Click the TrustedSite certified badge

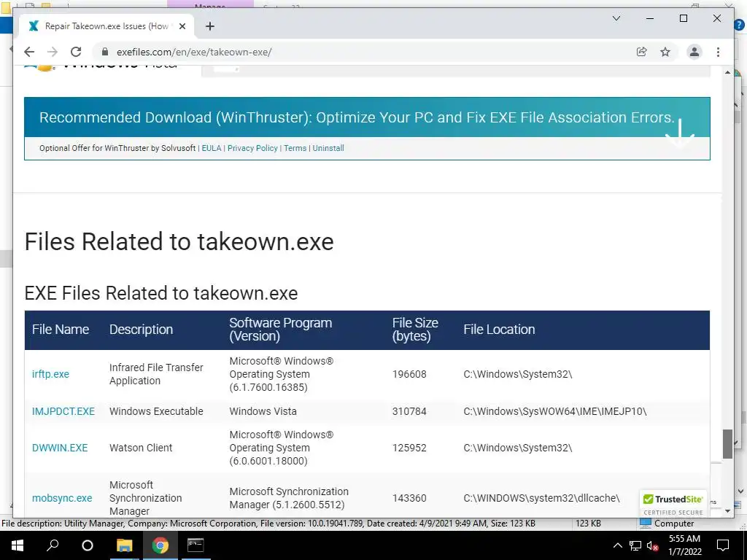click(673, 504)
